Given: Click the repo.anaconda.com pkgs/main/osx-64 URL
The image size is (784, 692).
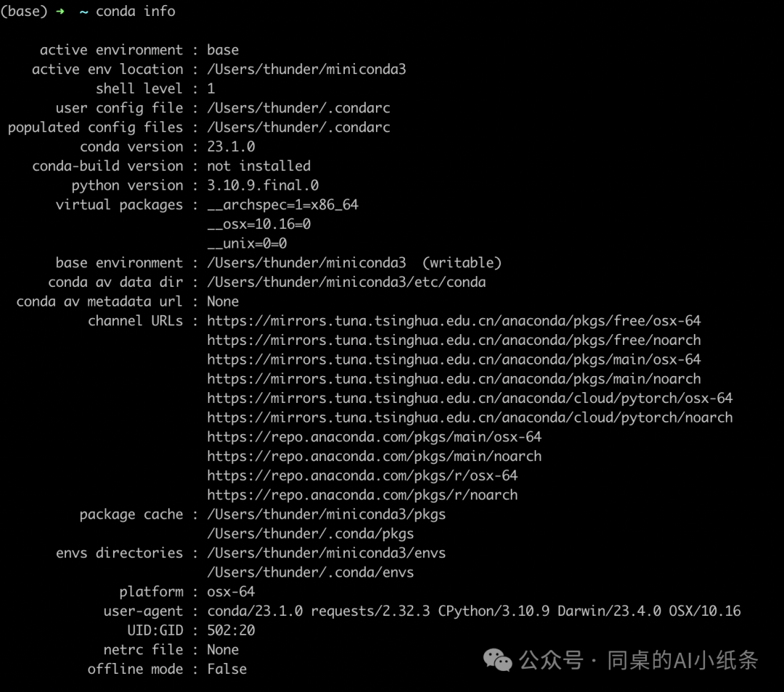Looking at the screenshot, I should point(375,437).
